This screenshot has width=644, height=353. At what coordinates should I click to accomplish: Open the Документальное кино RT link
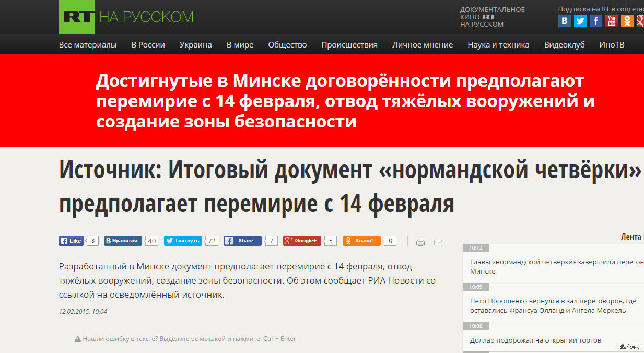(x=492, y=17)
